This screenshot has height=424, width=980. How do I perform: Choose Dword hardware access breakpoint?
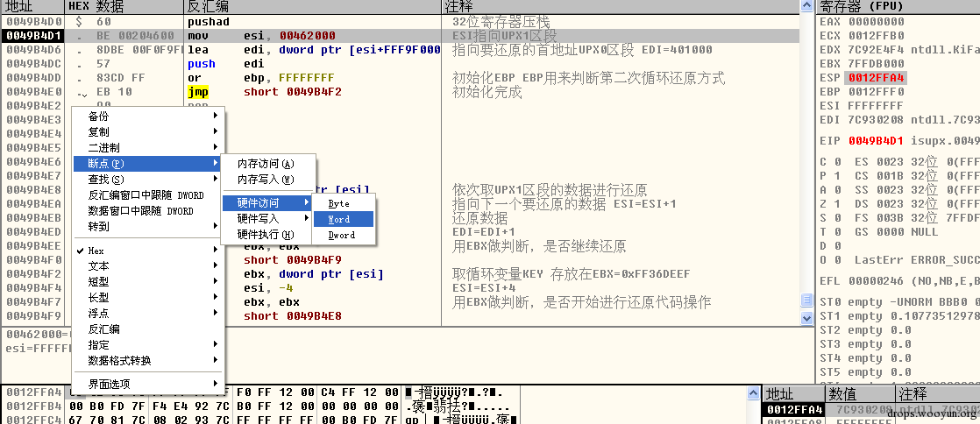click(343, 235)
